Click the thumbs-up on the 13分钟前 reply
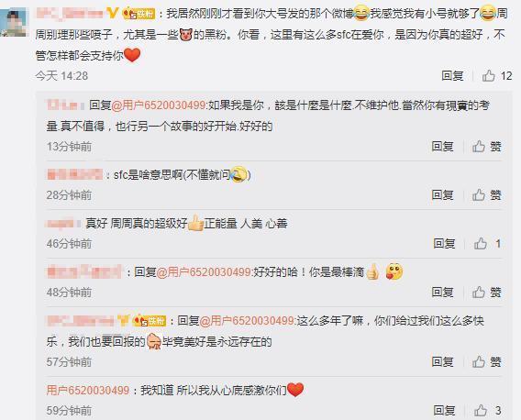This screenshot has height=420, width=521. 487,146
